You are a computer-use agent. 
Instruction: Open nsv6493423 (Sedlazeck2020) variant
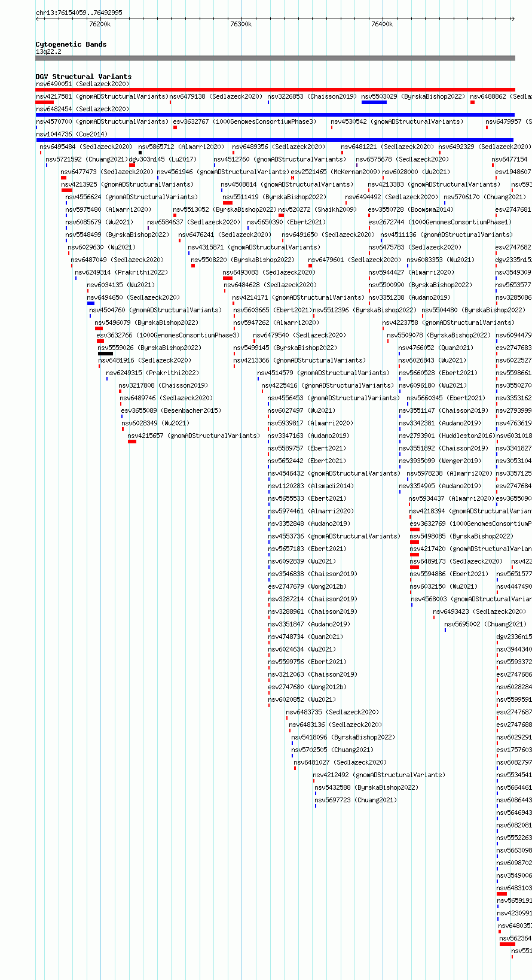pos(479,612)
